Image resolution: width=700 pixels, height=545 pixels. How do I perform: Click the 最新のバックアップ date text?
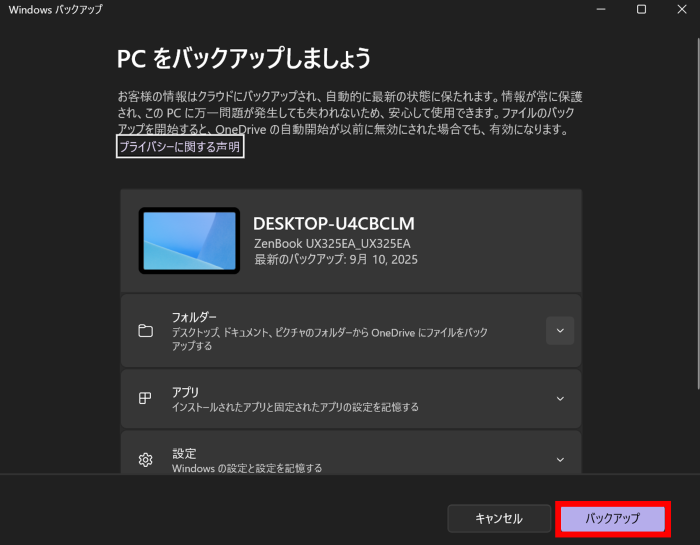tap(336, 259)
